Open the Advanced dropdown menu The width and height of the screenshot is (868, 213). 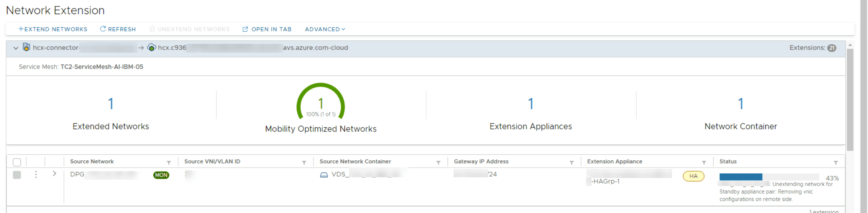click(325, 29)
